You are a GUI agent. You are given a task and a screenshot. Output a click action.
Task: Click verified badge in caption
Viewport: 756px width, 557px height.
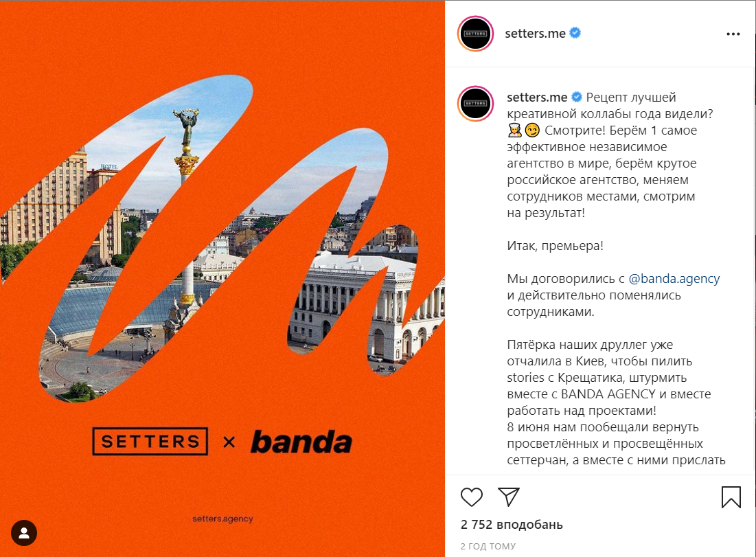(577, 97)
